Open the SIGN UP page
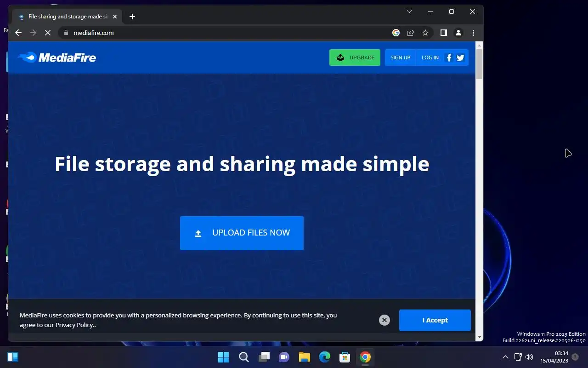Viewport: 588px width, 368px height. coord(400,57)
